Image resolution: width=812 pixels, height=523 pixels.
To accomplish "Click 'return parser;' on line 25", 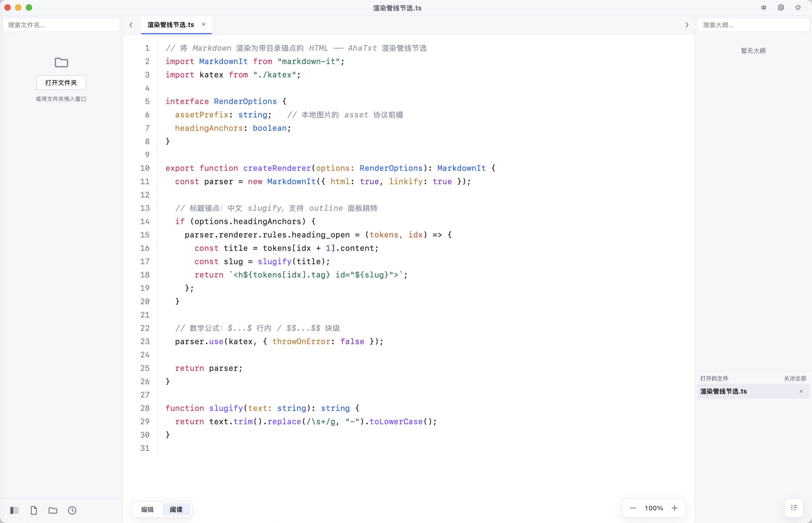I will (x=209, y=368).
